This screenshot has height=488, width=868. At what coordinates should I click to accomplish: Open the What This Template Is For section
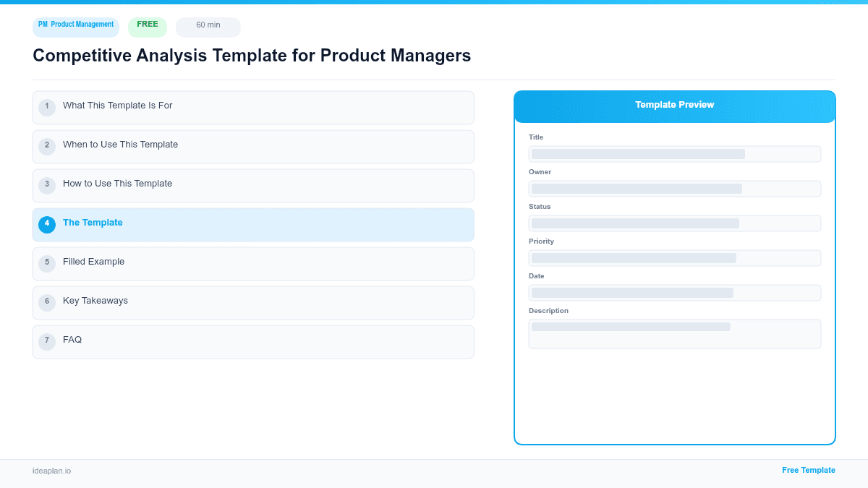[253, 107]
